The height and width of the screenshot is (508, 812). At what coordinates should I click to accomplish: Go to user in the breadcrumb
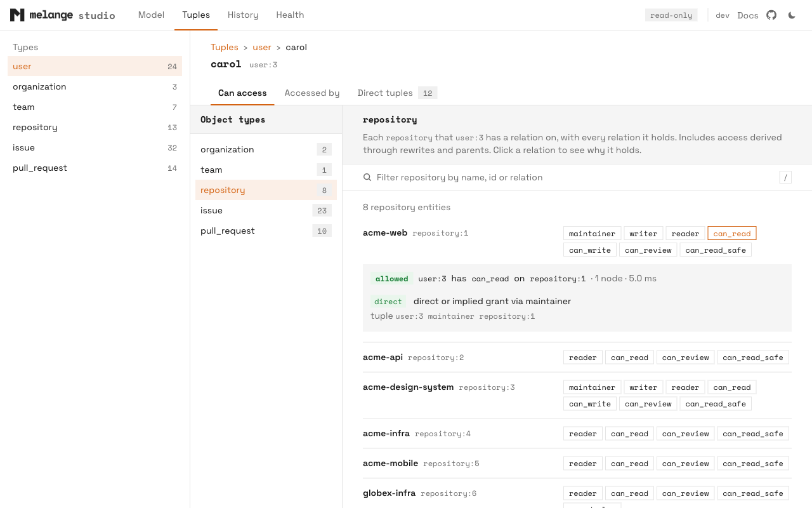tap(262, 47)
